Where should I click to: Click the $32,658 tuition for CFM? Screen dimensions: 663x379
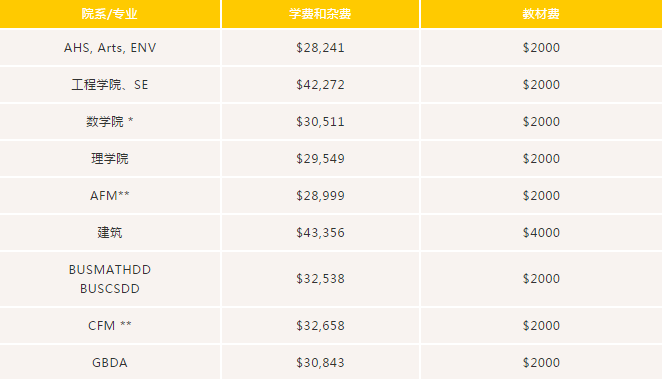320,326
